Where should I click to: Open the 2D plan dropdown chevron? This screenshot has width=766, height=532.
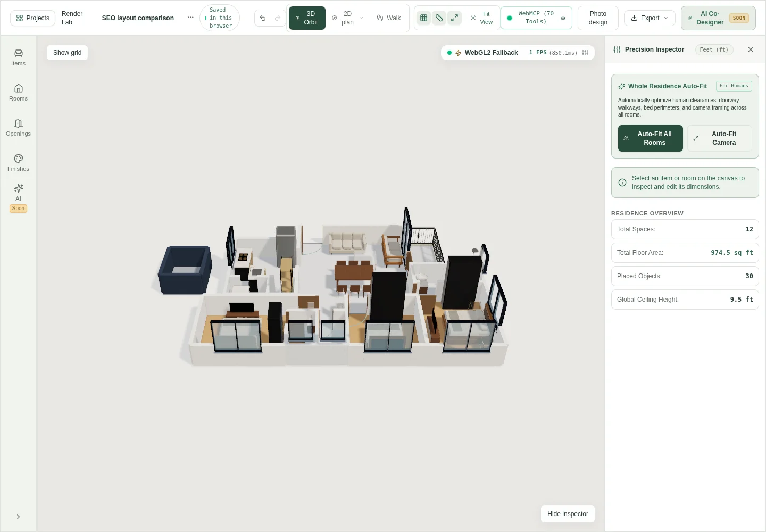(362, 18)
